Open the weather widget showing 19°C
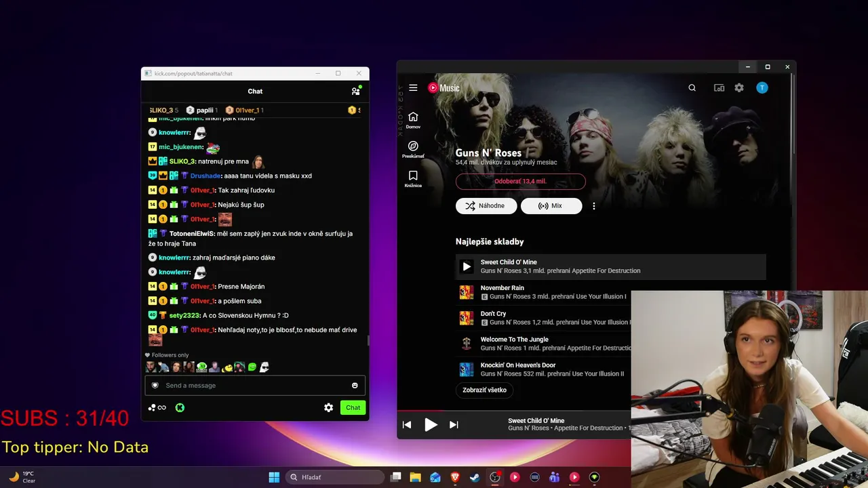868x488 pixels. click(x=22, y=477)
